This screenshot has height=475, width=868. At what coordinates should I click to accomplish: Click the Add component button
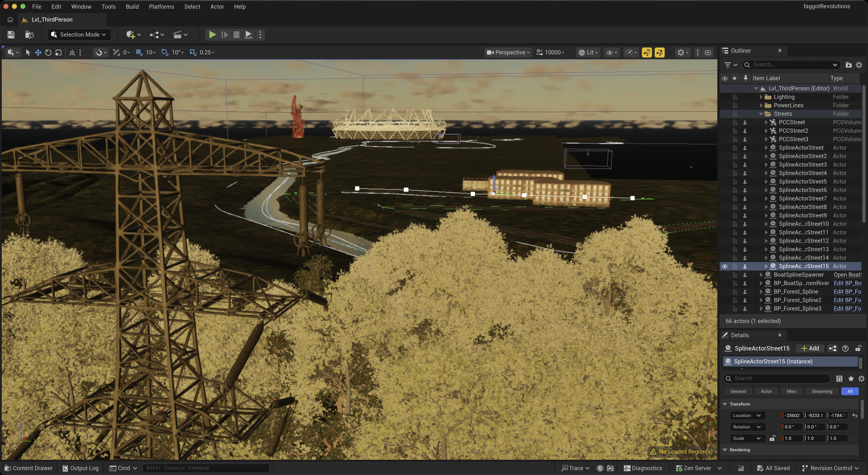810,348
